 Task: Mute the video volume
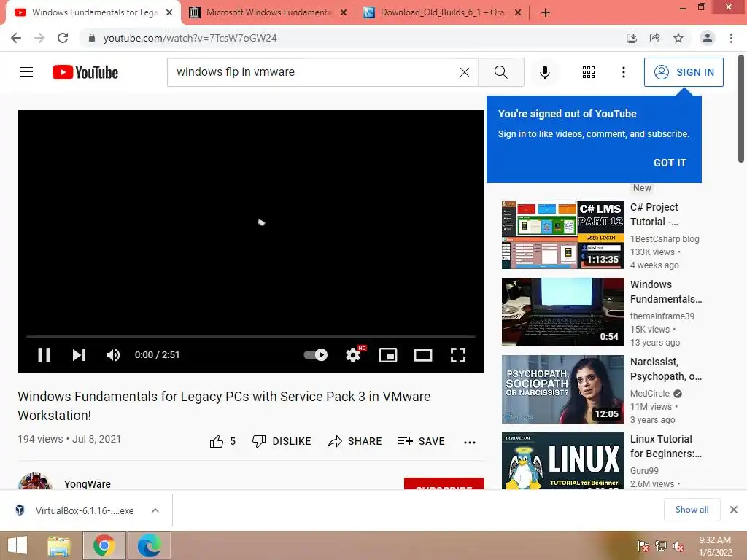113,355
